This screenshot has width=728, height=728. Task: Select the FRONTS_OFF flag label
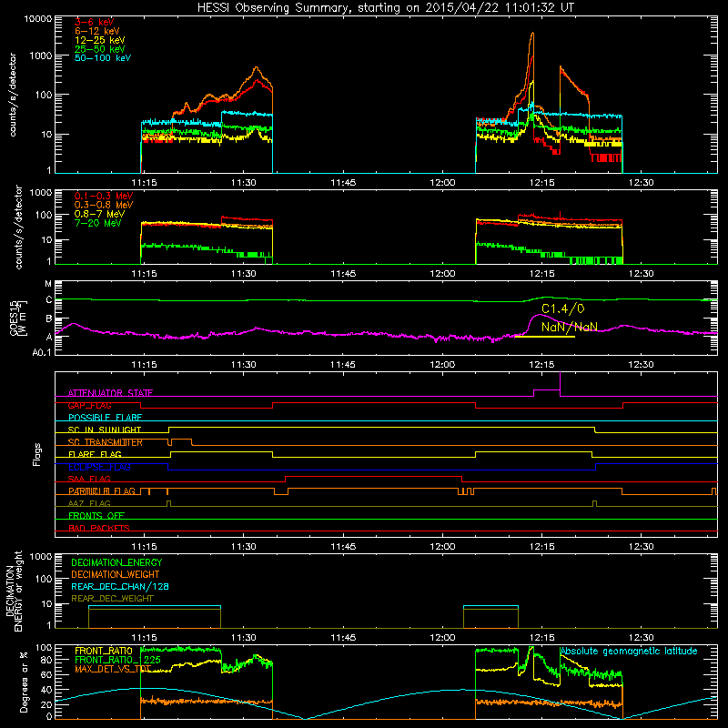coord(96,515)
